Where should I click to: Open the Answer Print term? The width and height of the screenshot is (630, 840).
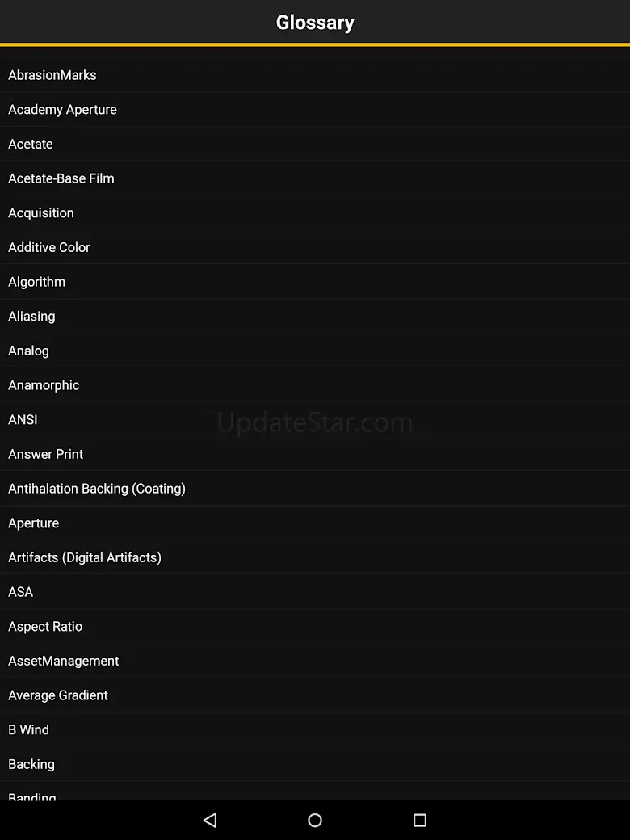(315, 454)
